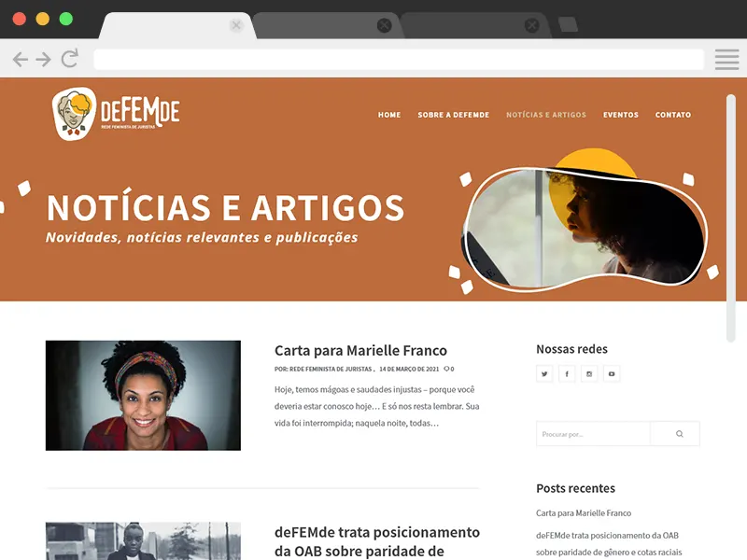Click the search magnifier button
Screen dimensions: 747x560
680,434
